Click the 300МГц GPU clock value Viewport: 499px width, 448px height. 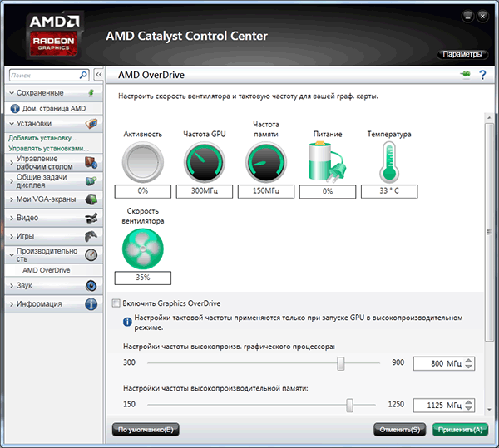205,191
